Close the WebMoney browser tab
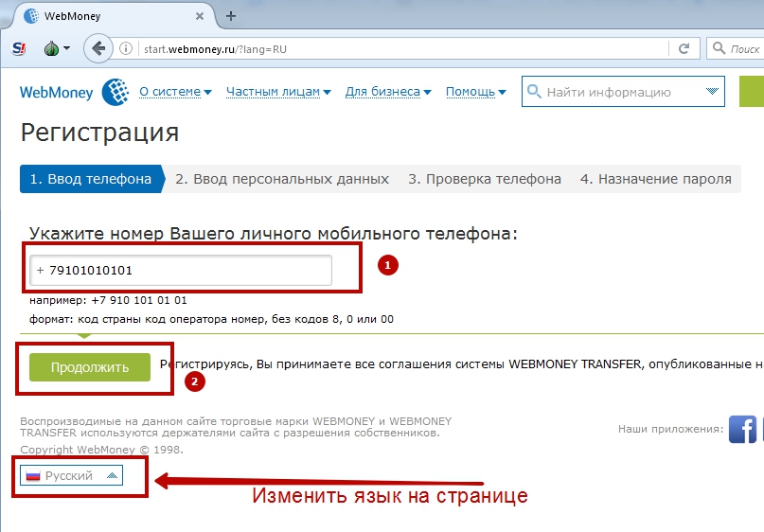This screenshot has height=532, width=764. click(199, 16)
